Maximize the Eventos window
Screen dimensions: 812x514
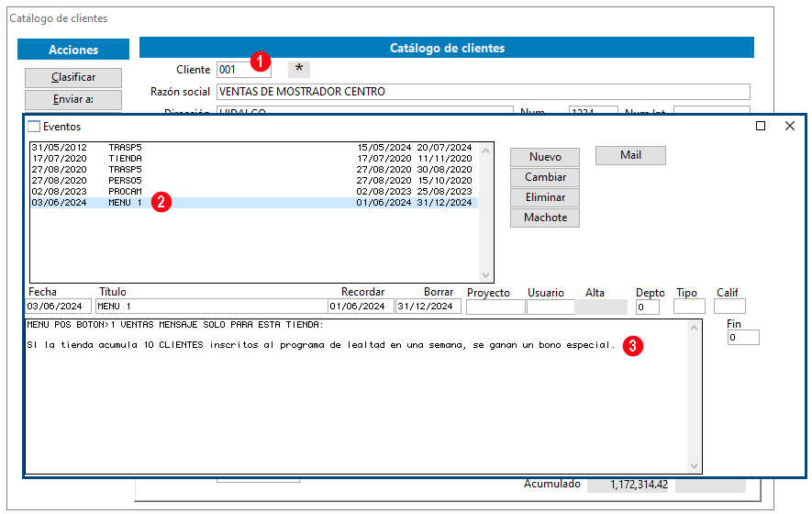click(x=761, y=126)
